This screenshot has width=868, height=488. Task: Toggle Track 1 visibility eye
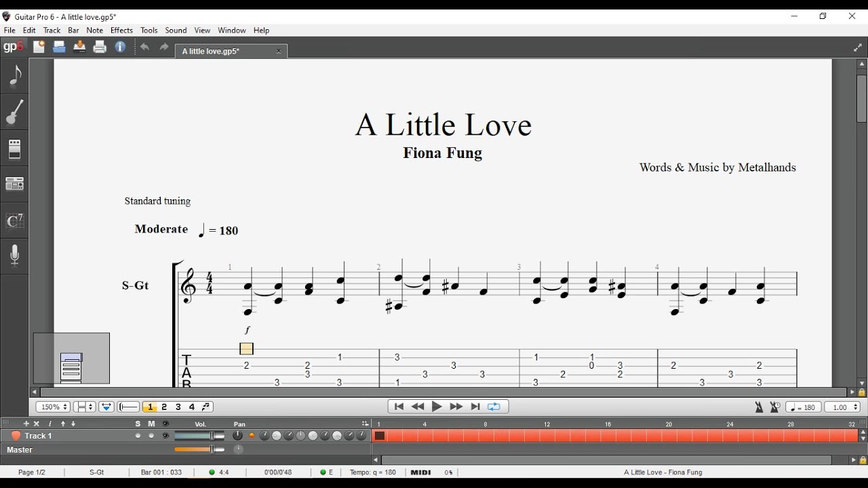tap(165, 436)
